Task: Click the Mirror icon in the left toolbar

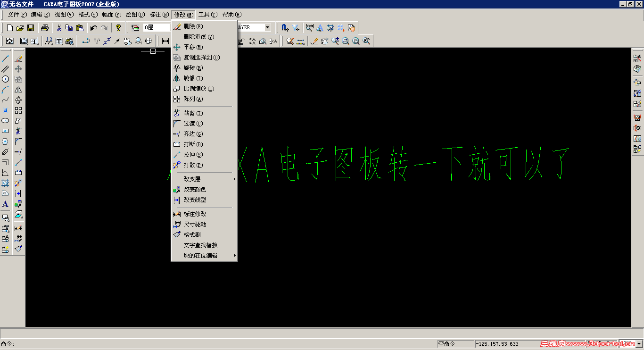Action: [18, 90]
